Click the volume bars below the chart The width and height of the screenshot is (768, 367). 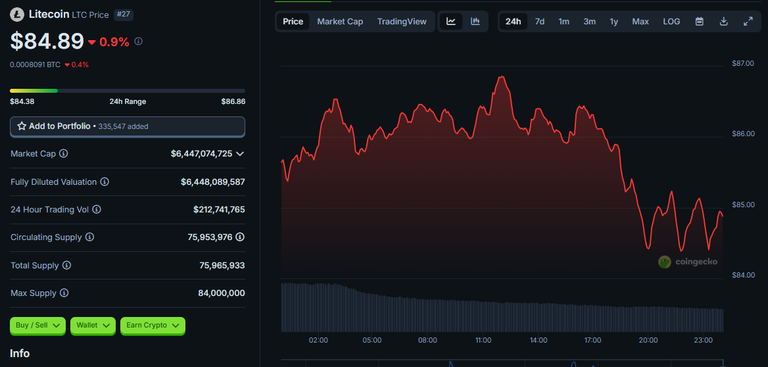click(x=502, y=307)
